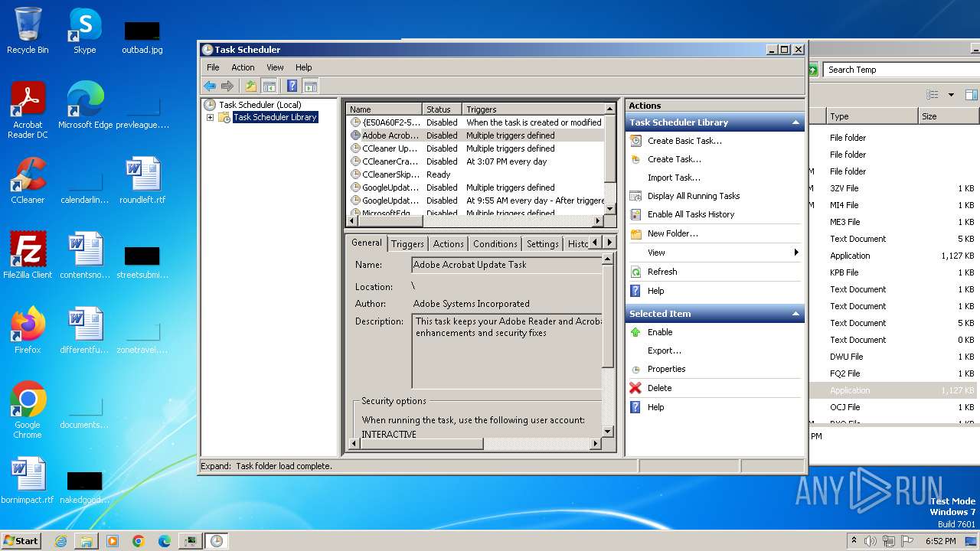Sort tasks by Status column header
Image resolution: width=980 pixels, height=551 pixels.
(x=442, y=109)
